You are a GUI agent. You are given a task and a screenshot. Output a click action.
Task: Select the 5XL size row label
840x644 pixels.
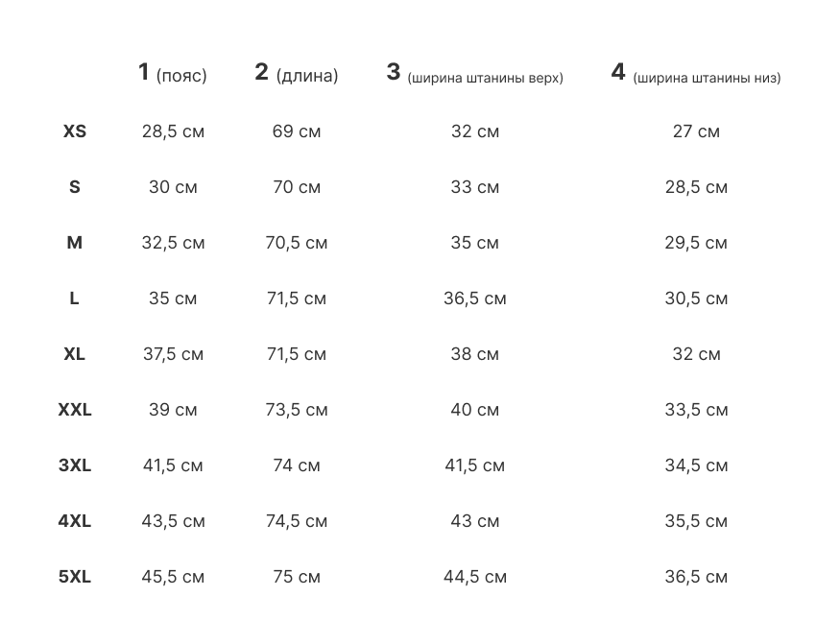tap(75, 577)
